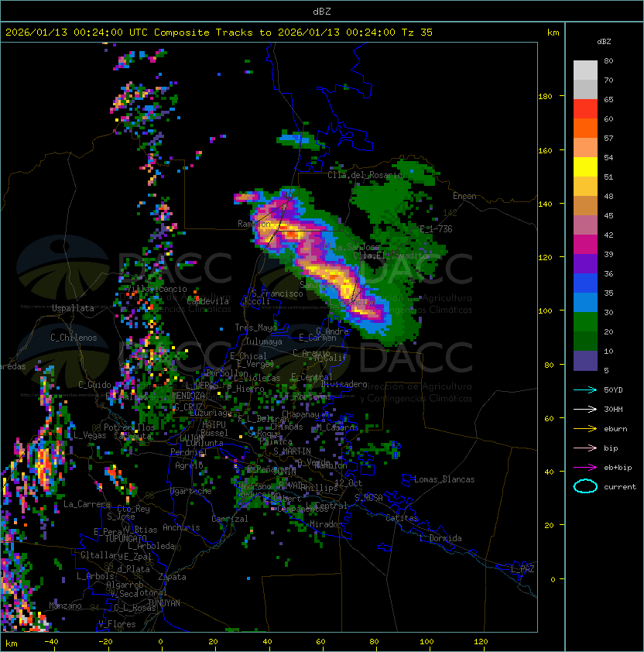644x652 pixels.
Task: Click the 180 km y-axis tick label
Action: click(545, 97)
